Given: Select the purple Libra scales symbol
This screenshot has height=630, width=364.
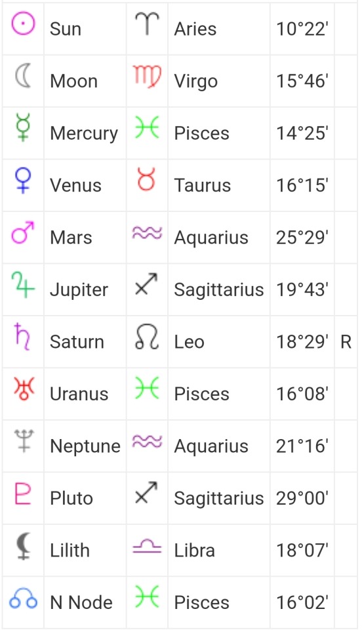Looking at the screenshot, I should click(147, 547).
